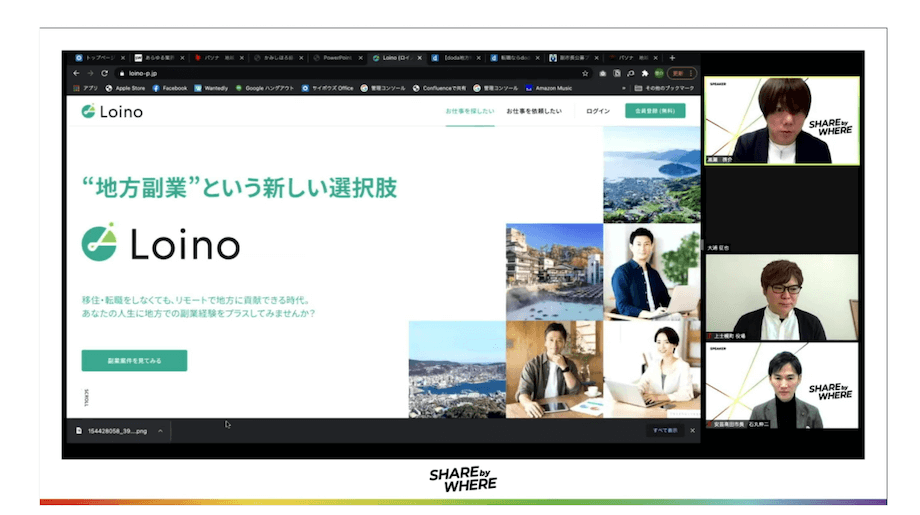Click the site info lock icon in the address bar

tap(122, 73)
